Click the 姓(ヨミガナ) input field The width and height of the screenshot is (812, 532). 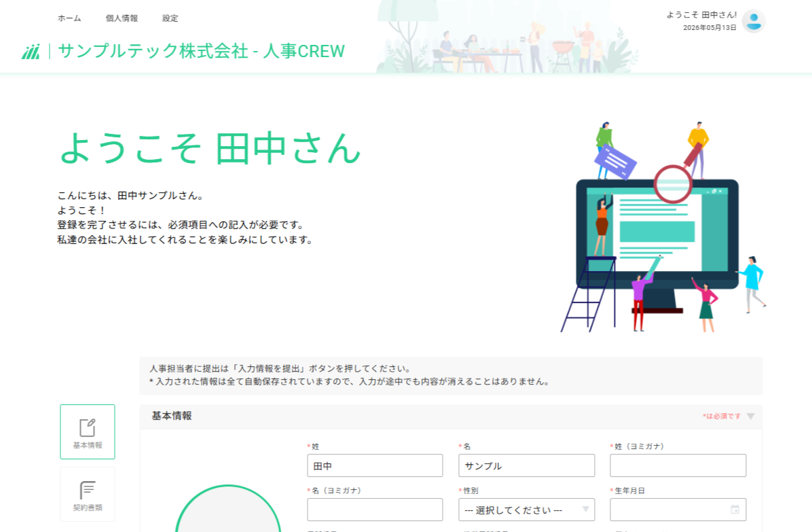(678, 465)
